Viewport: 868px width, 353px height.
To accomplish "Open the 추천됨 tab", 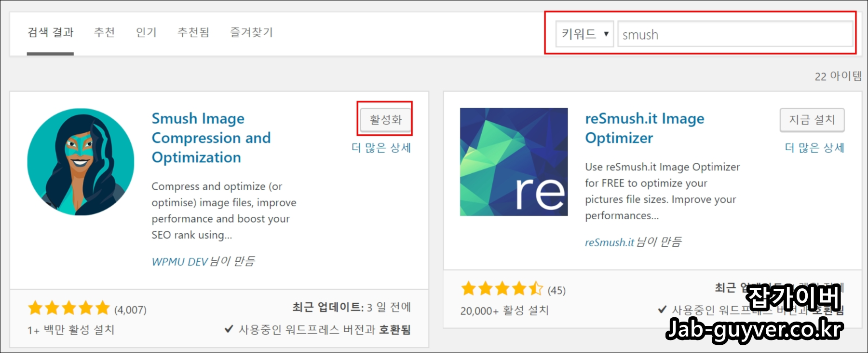I will (x=193, y=32).
